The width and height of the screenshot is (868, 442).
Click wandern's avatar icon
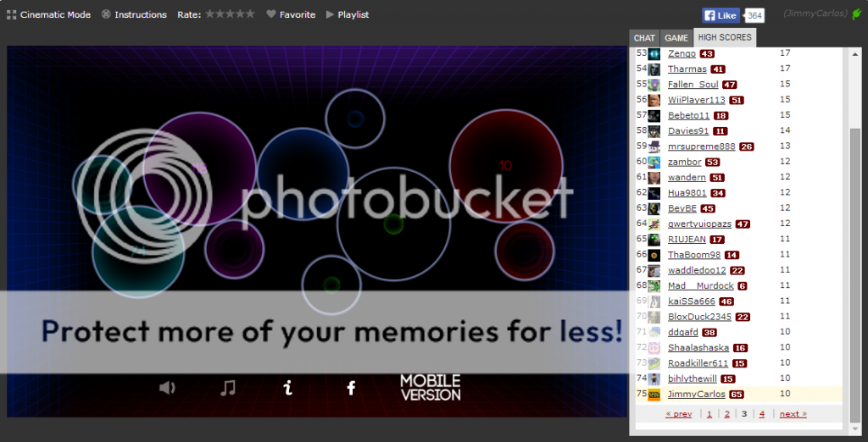(654, 178)
